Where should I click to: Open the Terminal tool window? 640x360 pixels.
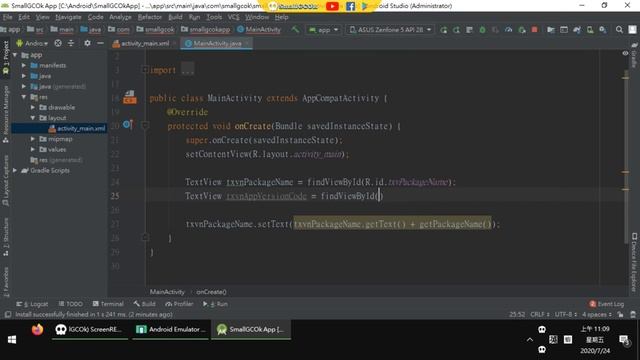pyautogui.click(x=108, y=304)
